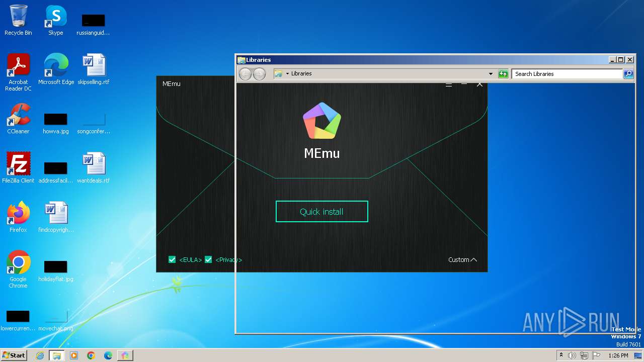Click the Libraries address bar path
The image size is (644, 362).
[x=301, y=73]
